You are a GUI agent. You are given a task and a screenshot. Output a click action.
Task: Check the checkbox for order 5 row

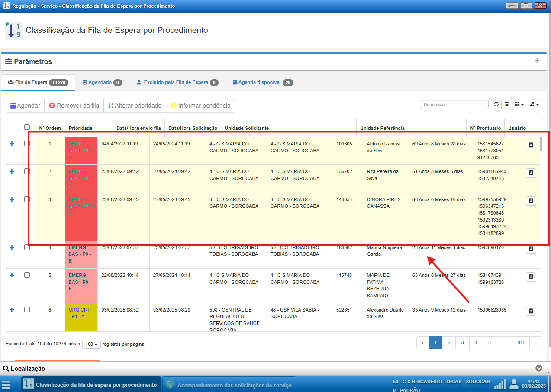[27, 275]
